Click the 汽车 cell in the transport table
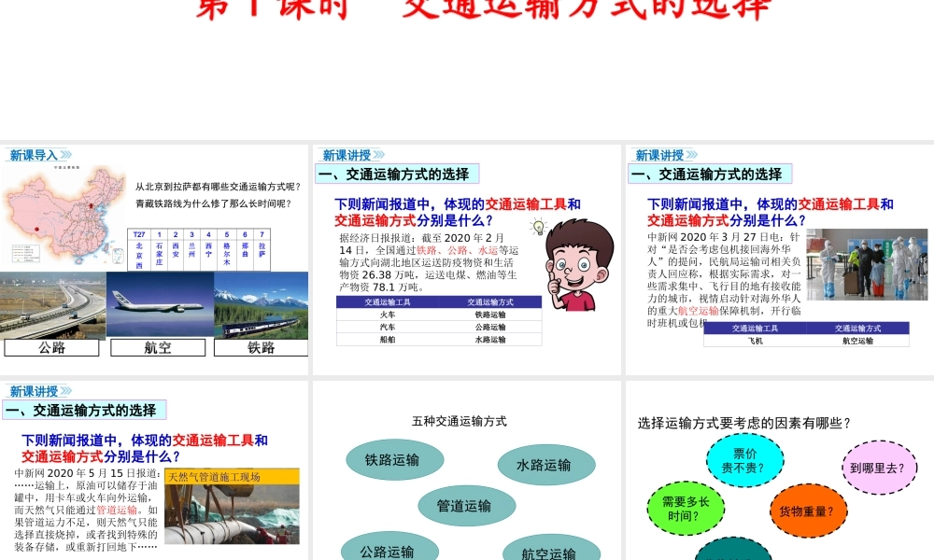 (x=388, y=328)
